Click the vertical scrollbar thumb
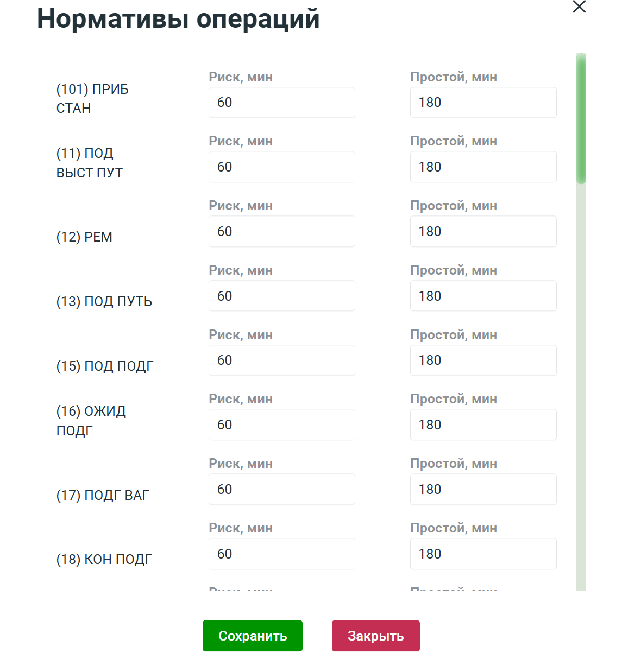This screenshot has height=672, width=622. pos(581,119)
